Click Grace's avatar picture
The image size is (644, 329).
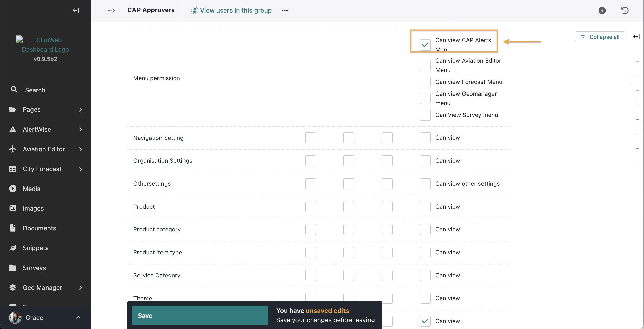tap(15, 318)
